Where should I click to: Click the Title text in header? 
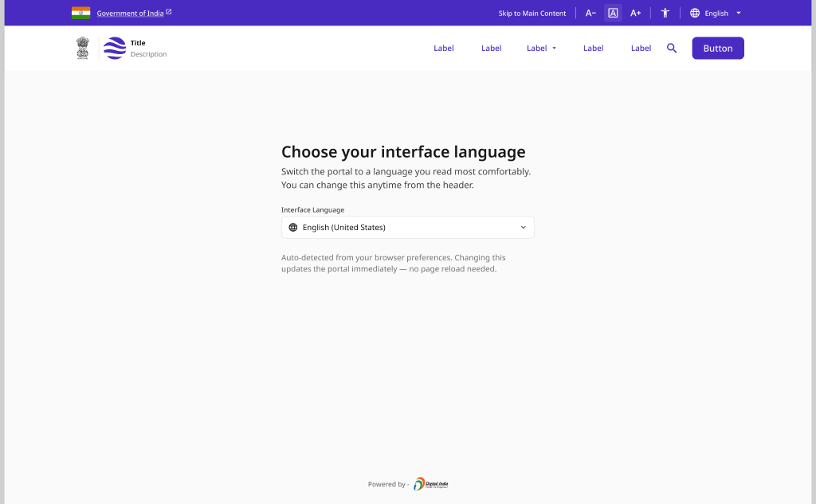[x=138, y=43]
